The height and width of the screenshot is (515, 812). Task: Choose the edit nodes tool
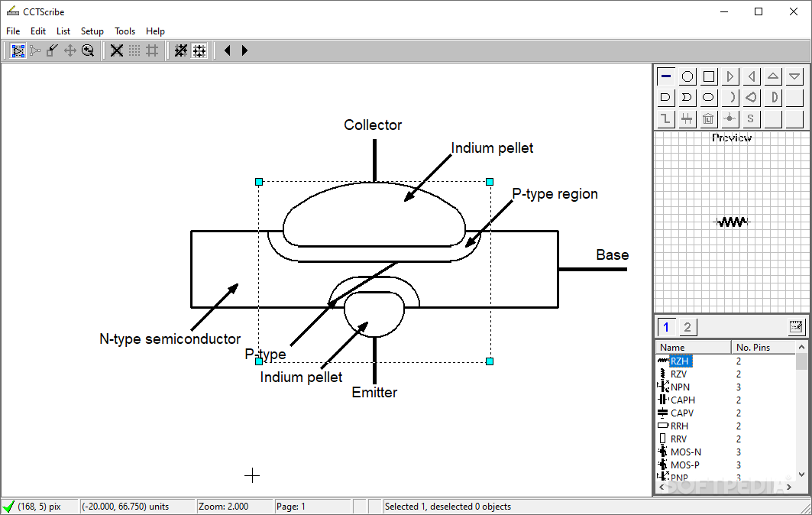[x=35, y=50]
